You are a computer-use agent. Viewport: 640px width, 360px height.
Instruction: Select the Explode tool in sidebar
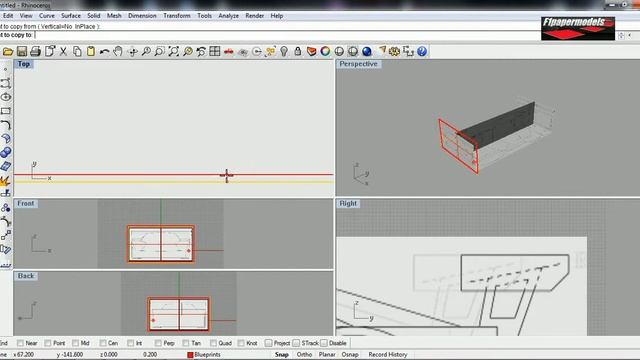tap(6, 180)
